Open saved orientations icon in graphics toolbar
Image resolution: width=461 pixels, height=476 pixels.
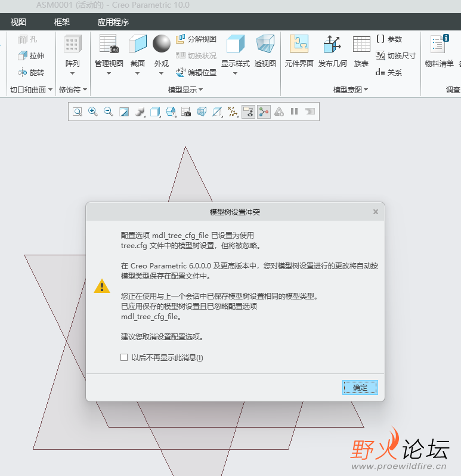[x=171, y=112]
